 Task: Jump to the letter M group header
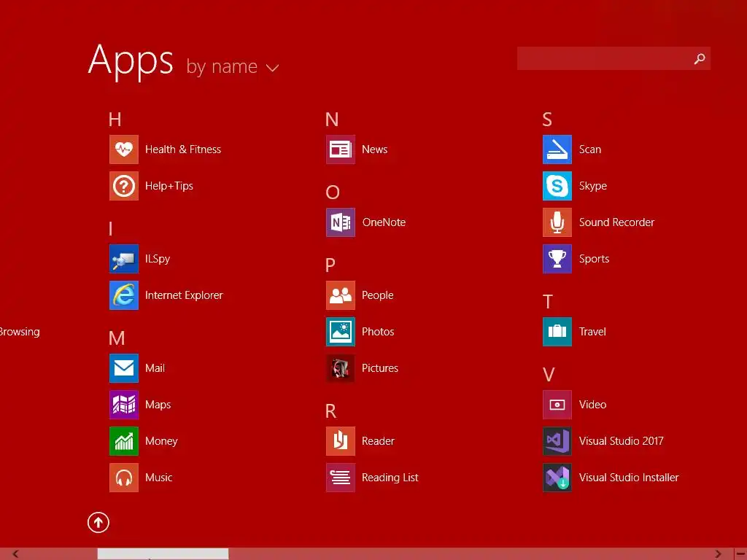click(117, 338)
